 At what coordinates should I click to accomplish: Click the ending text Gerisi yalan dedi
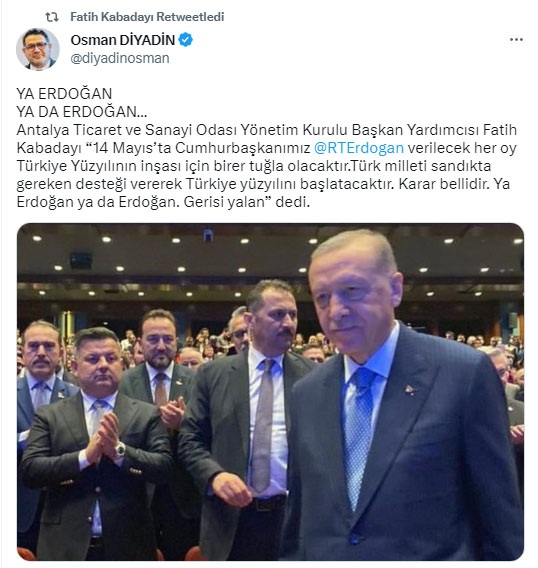247,202
